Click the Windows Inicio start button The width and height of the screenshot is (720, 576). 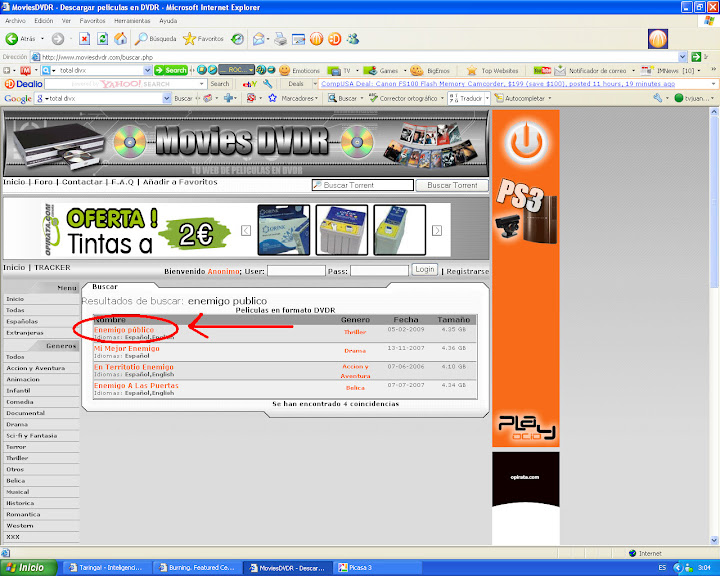click(29, 568)
